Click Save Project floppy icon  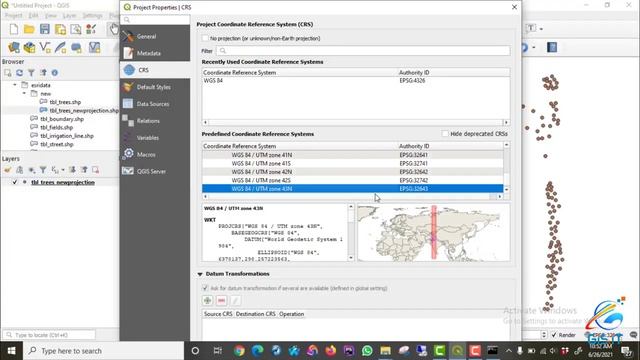coord(44,29)
